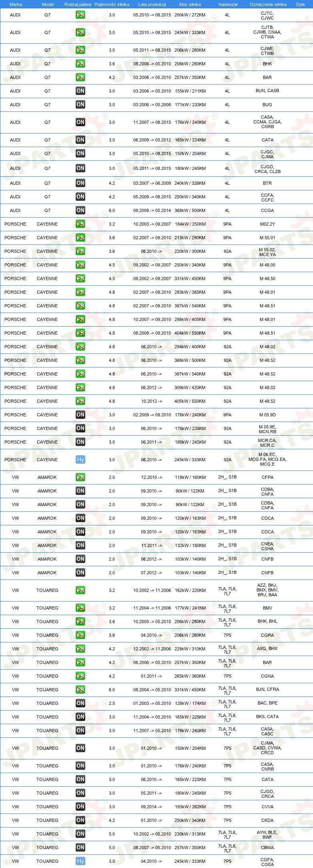Click diesel ON icon in Audi Q7 BUG row

click(80, 105)
